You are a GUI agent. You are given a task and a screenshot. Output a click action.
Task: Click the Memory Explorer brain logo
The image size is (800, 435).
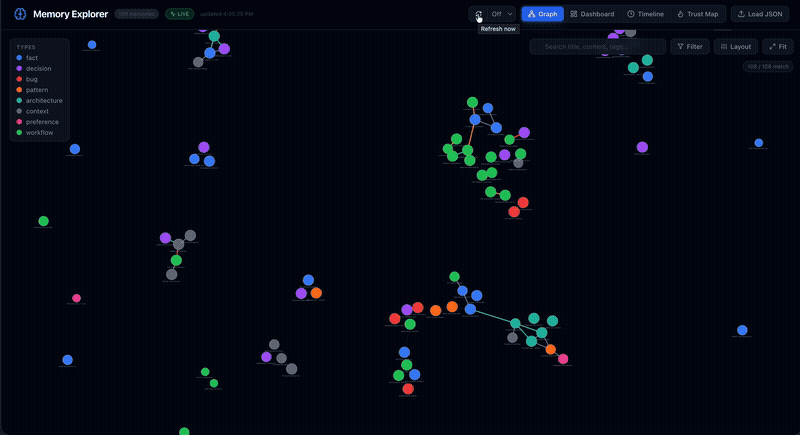click(20, 14)
